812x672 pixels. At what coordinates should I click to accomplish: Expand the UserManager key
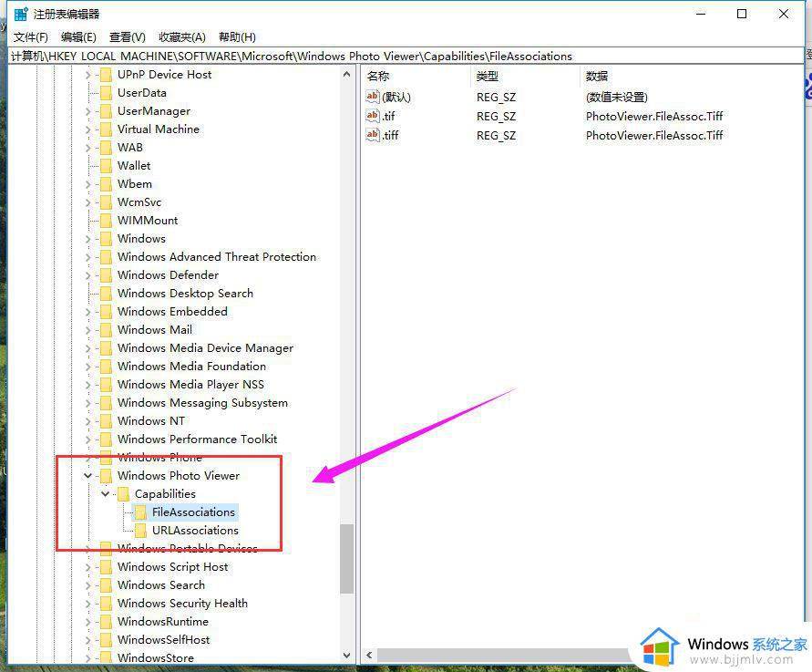(x=88, y=111)
